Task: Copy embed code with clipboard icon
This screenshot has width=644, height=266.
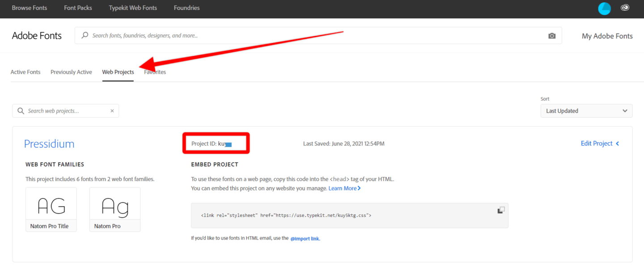Action: point(501,210)
